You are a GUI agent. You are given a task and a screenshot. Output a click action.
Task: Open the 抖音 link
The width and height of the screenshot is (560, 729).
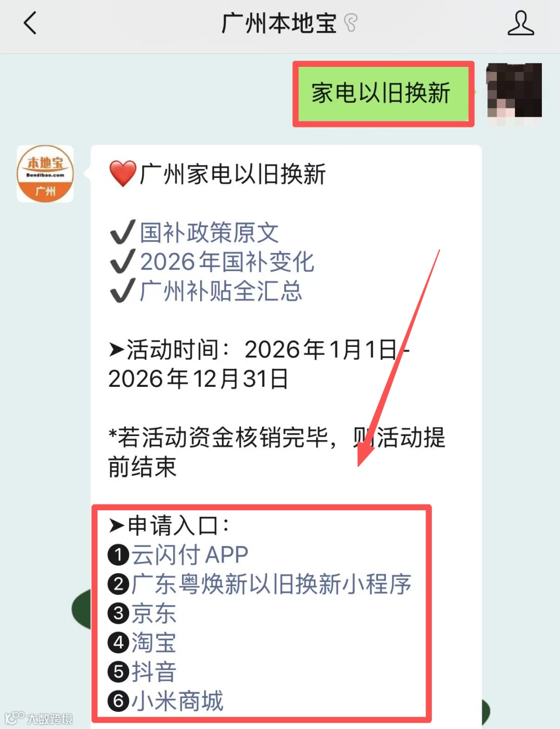point(154,672)
